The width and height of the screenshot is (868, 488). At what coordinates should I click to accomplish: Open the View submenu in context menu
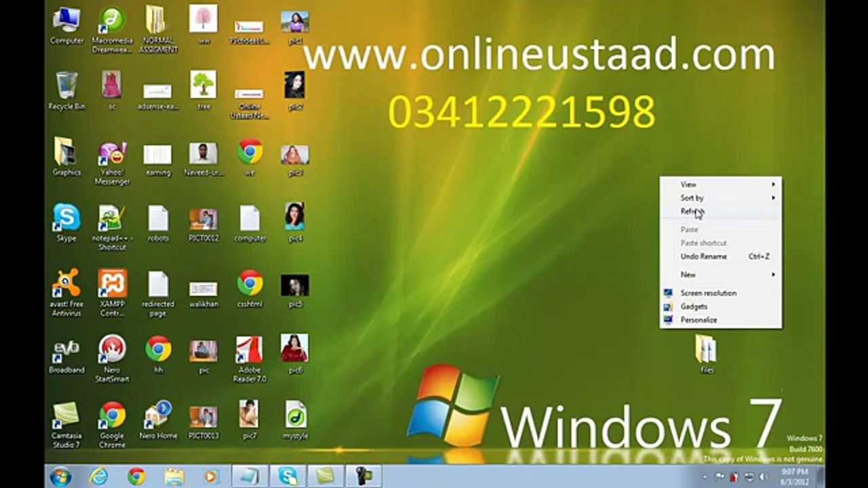tap(720, 184)
